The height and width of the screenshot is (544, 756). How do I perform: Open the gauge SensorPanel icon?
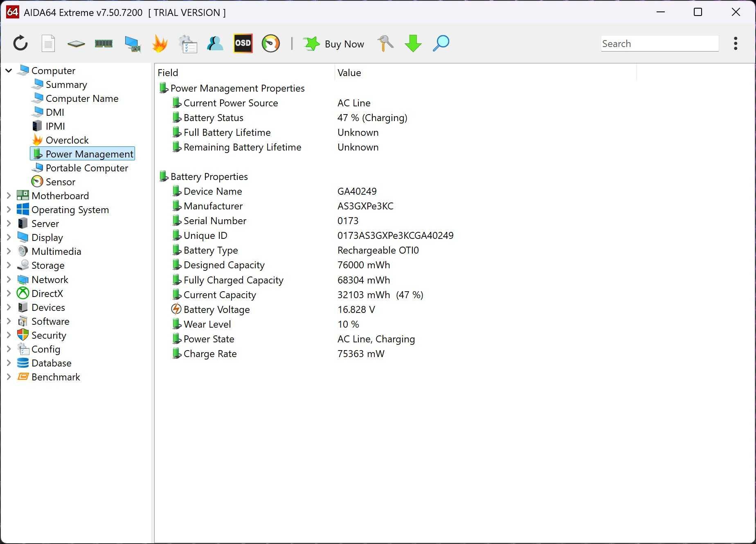click(x=271, y=43)
